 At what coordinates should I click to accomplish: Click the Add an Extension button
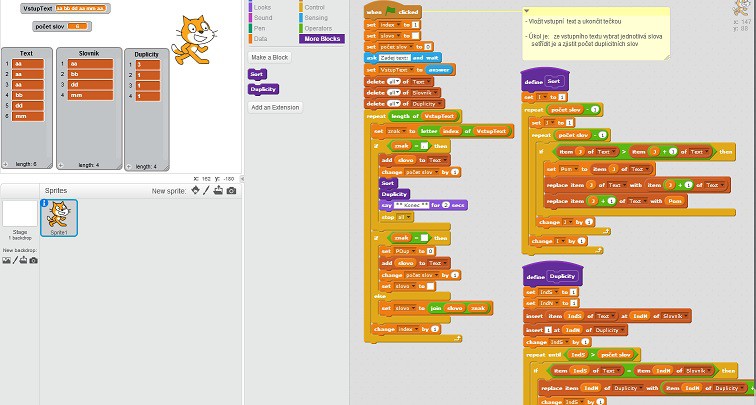(x=274, y=107)
